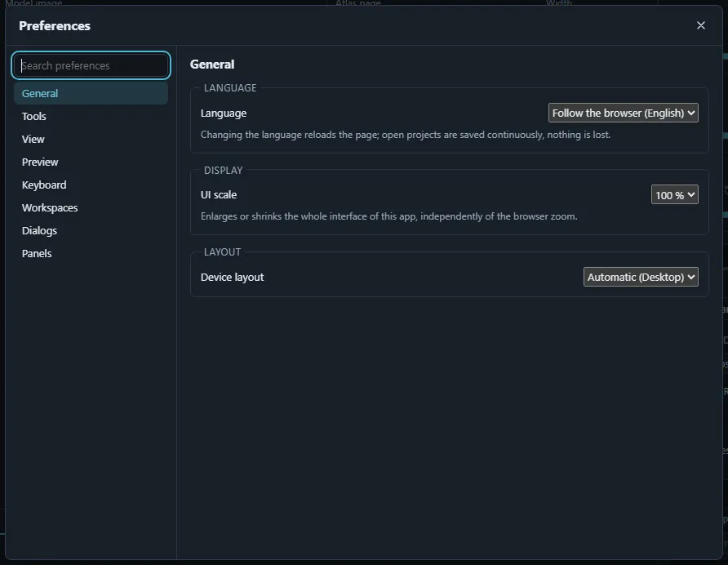Click the 'General' heading in content pane
This screenshot has width=728, height=565.
pos(212,65)
